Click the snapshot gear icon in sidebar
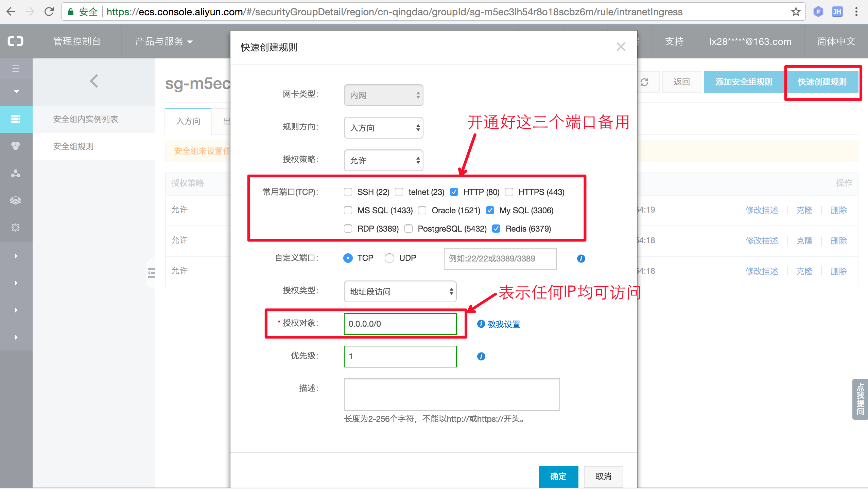Image resolution: width=868 pixels, height=489 pixels. (x=16, y=227)
